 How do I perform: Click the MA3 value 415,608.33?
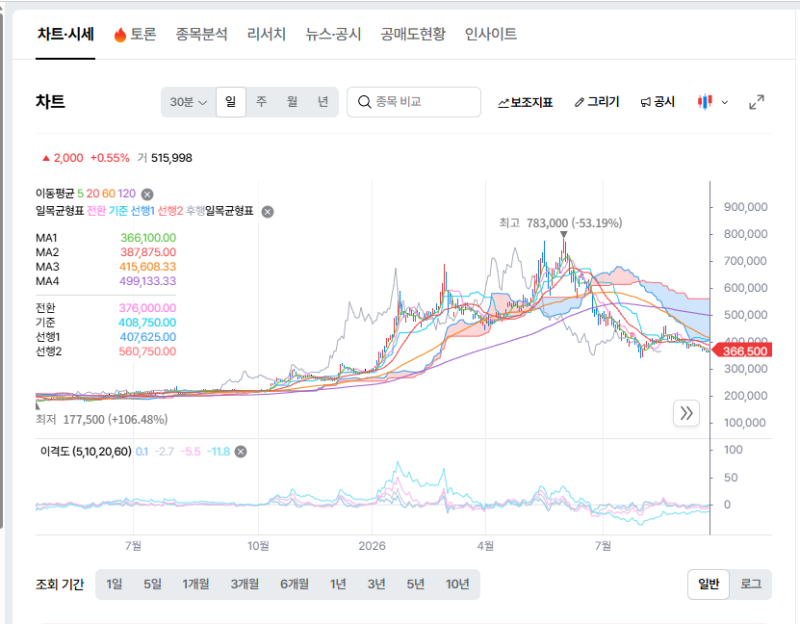tap(148, 266)
